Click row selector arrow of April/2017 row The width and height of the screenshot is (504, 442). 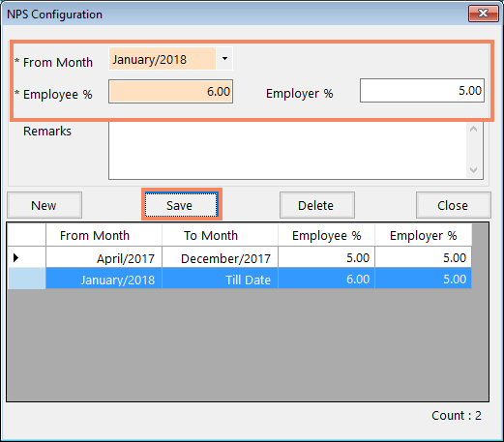[x=26, y=257]
